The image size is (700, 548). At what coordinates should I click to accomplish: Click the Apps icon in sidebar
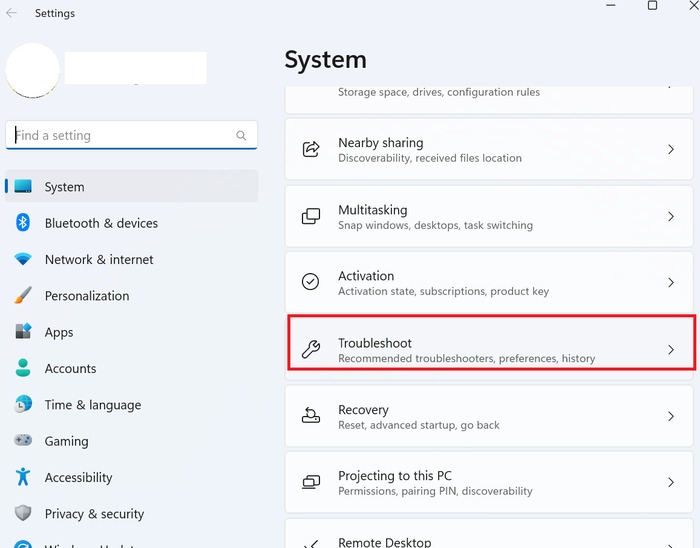click(23, 332)
